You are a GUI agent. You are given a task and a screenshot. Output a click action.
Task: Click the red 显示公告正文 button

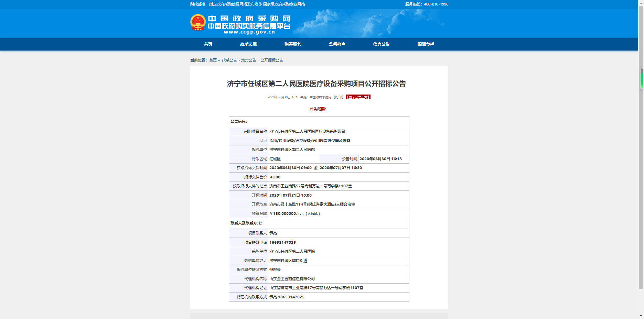point(358,97)
